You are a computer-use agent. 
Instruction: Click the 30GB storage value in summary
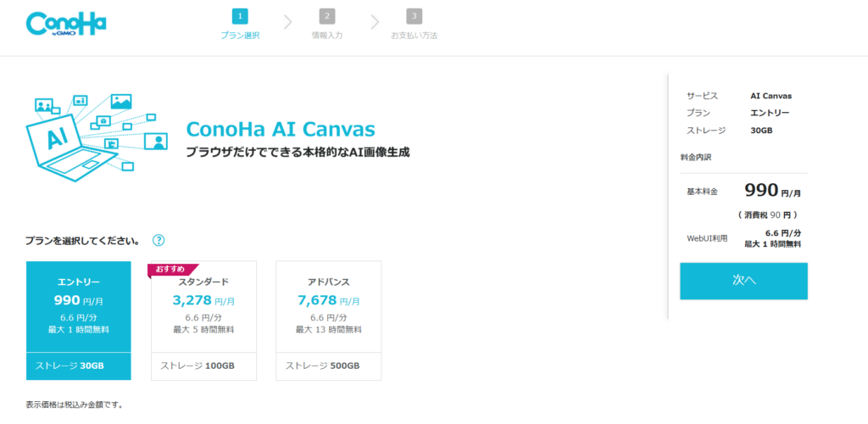coord(761,131)
